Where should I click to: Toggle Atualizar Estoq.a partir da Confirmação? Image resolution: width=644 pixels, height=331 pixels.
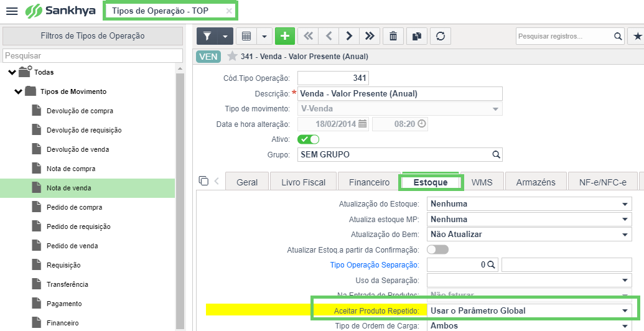pyautogui.click(x=438, y=249)
